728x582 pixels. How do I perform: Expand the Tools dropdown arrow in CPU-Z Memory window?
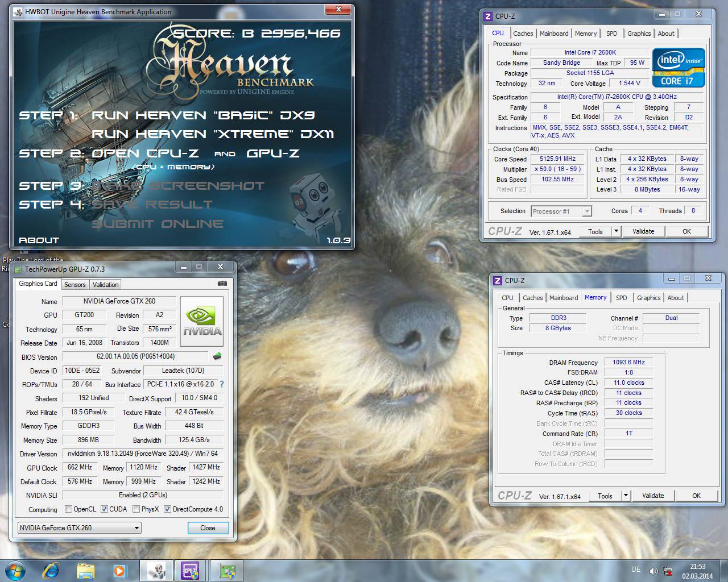(626, 496)
